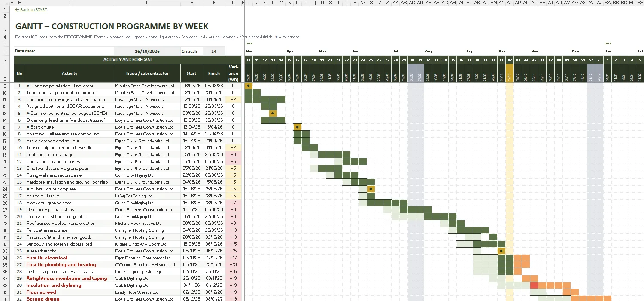Screen dimensions: 644x301
Task: Select the 'Site clearance and set-out' cell
Action: pos(70,141)
